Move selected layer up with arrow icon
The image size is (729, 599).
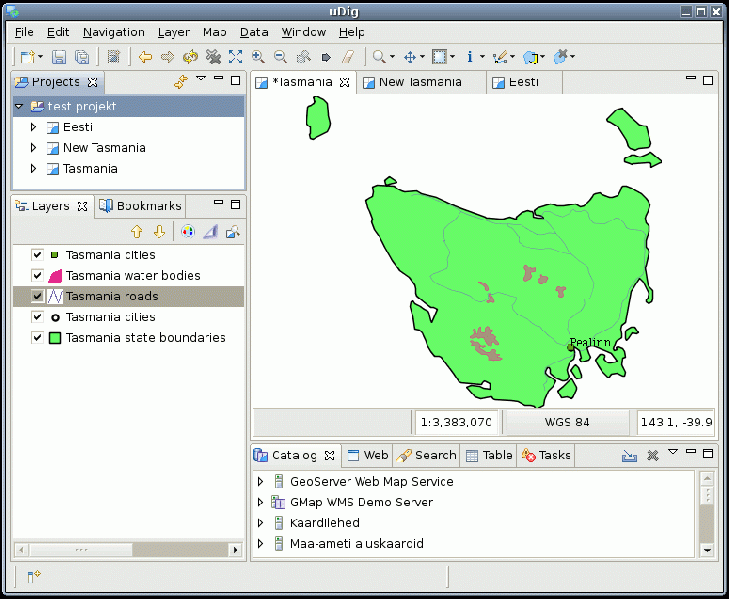click(x=137, y=232)
